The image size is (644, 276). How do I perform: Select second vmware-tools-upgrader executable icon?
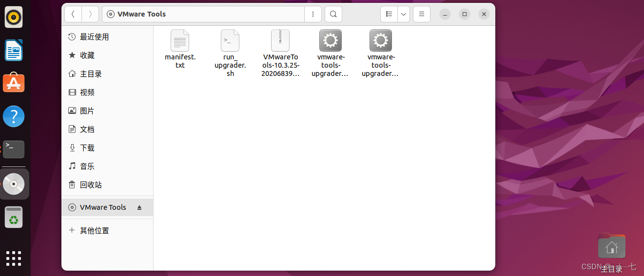[381, 40]
